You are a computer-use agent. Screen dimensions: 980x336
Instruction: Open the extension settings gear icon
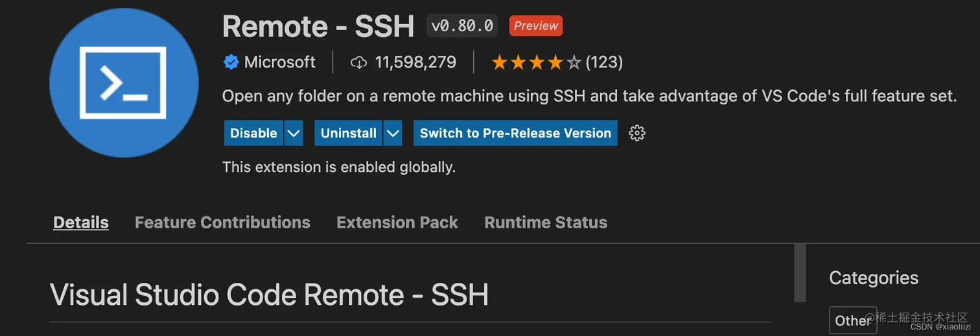(637, 133)
